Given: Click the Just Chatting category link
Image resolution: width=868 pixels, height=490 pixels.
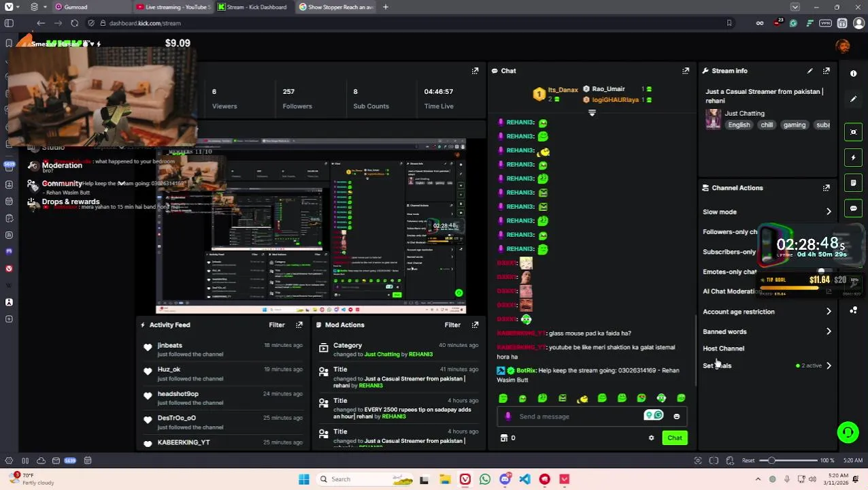Looking at the screenshot, I should (x=744, y=114).
